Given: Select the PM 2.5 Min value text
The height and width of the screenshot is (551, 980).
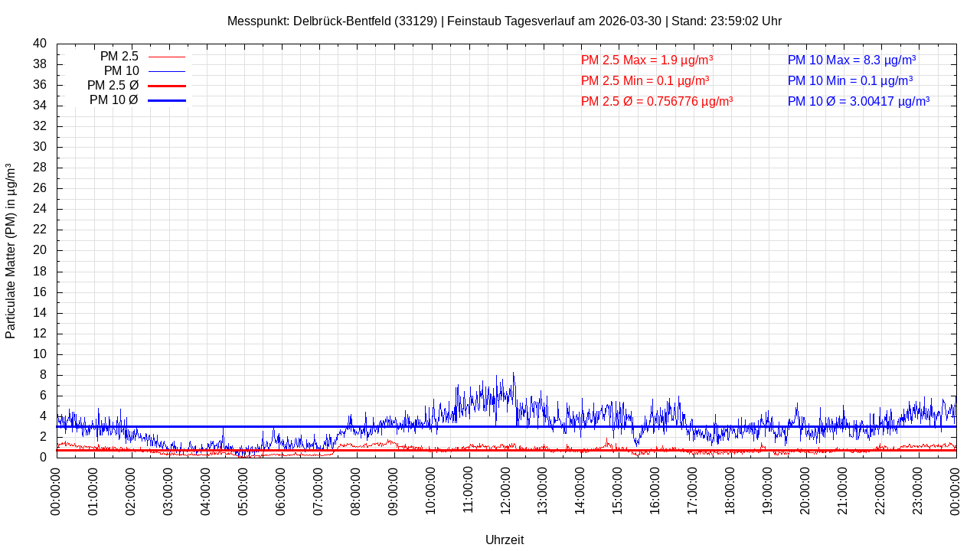Looking at the screenshot, I should (x=645, y=80).
